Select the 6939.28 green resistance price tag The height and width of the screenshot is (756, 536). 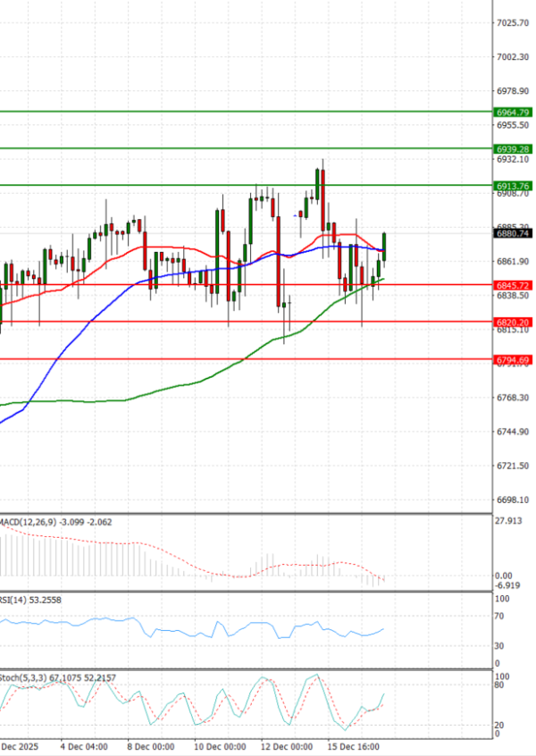pos(512,148)
